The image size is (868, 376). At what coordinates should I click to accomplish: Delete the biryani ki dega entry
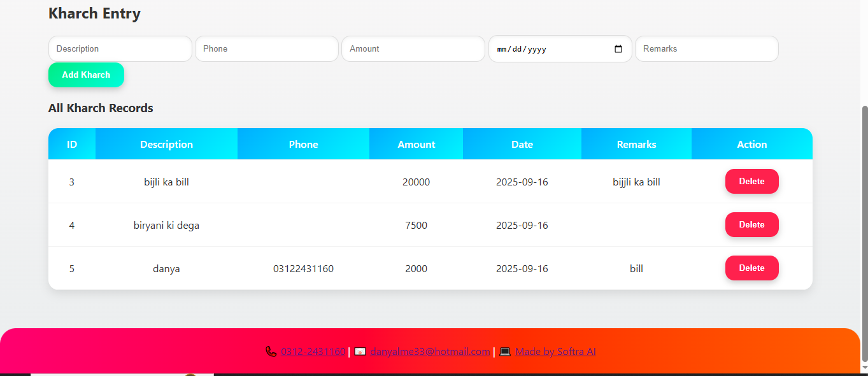pyautogui.click(x=751, y=224)
